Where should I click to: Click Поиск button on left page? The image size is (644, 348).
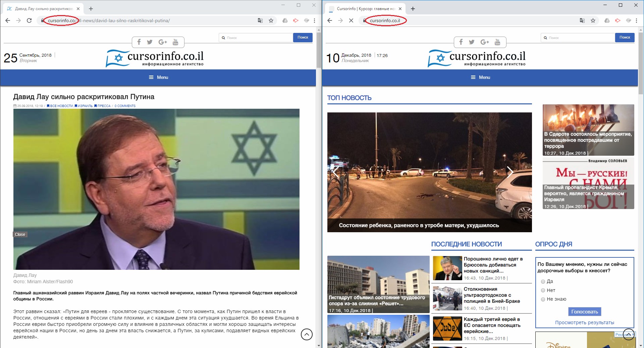(x=303, y=38)
